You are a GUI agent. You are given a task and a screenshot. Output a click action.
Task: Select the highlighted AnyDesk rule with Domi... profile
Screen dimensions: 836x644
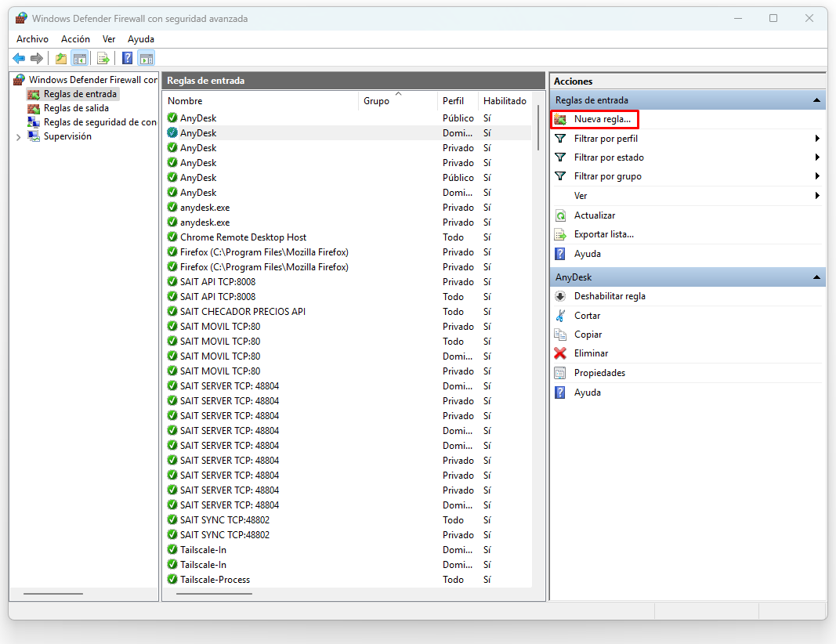click(x=347, y=132)
